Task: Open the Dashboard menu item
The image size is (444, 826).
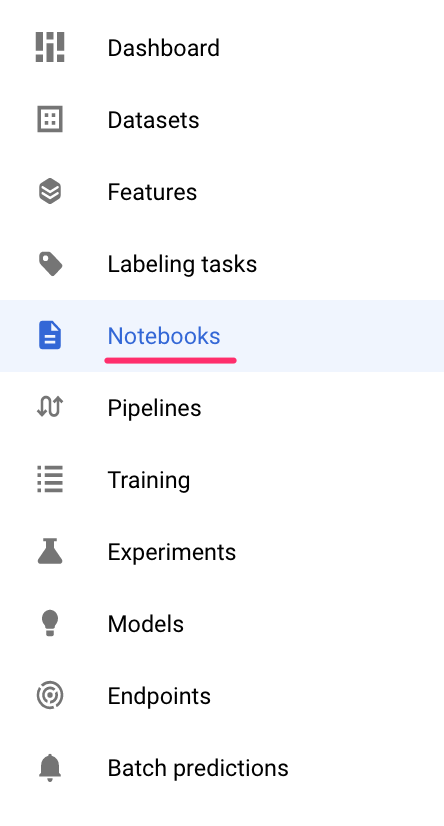Action: pos(222,47)
